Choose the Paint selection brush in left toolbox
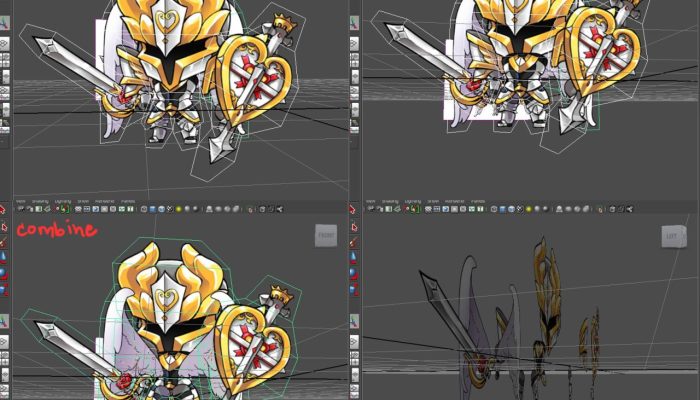The image size is (700, 400). (x=4, y=241)
